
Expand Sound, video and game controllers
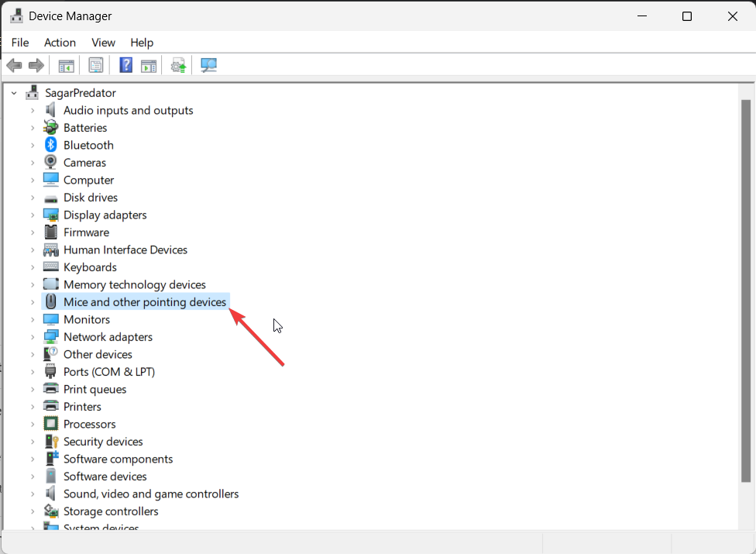(x=33, y=494)
